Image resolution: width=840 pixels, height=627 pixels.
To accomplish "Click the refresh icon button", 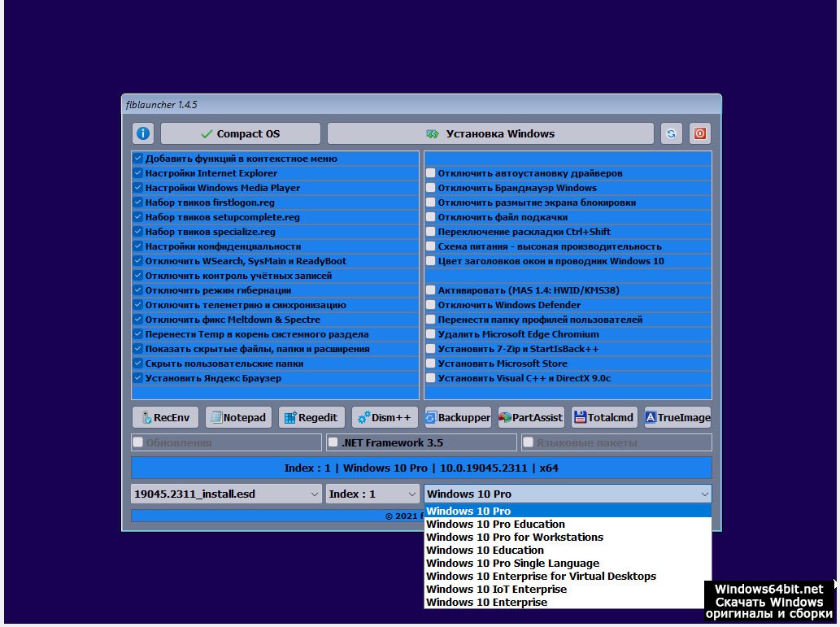I will [671, 134].
